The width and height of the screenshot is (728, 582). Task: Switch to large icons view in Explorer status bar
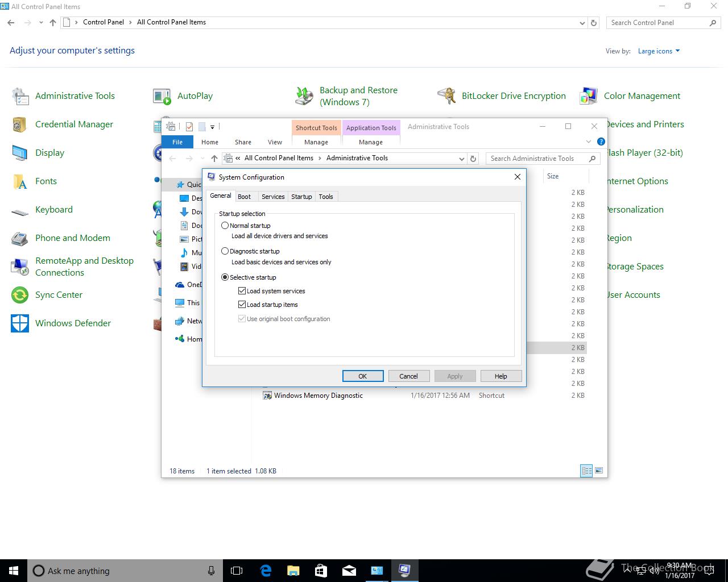(x=598, y=471)
